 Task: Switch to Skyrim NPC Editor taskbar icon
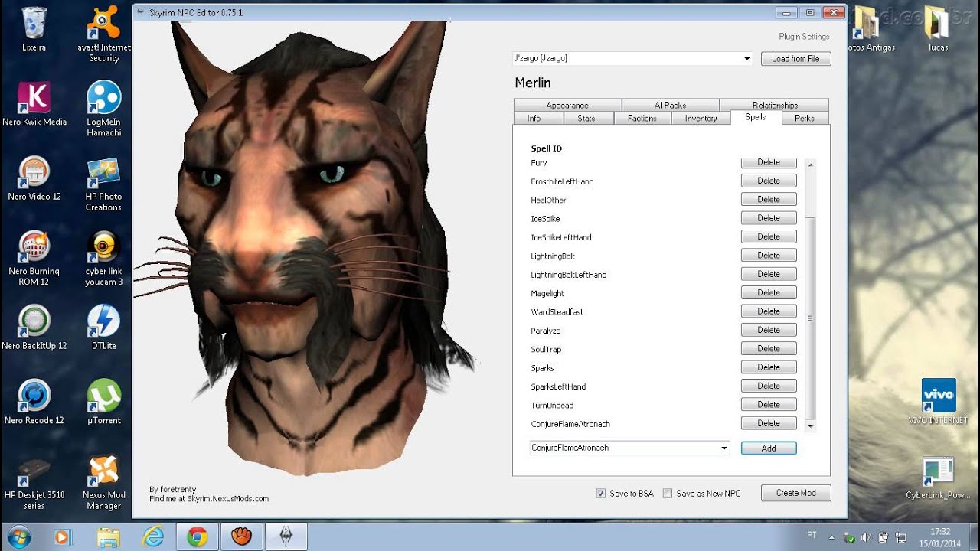(x=286, y=537)
